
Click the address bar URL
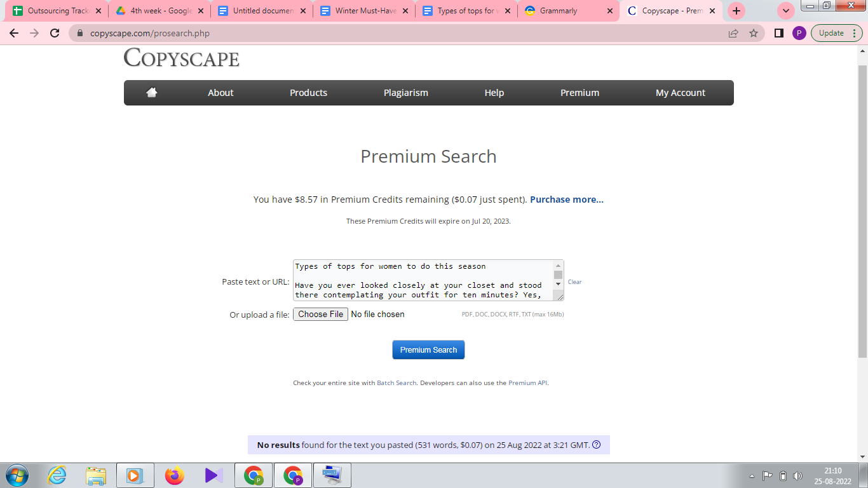coord(150,34)
